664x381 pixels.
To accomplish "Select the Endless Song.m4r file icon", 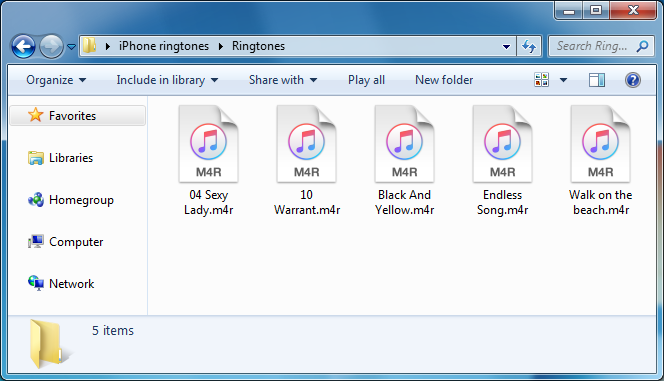I will (x=503, y=144).
